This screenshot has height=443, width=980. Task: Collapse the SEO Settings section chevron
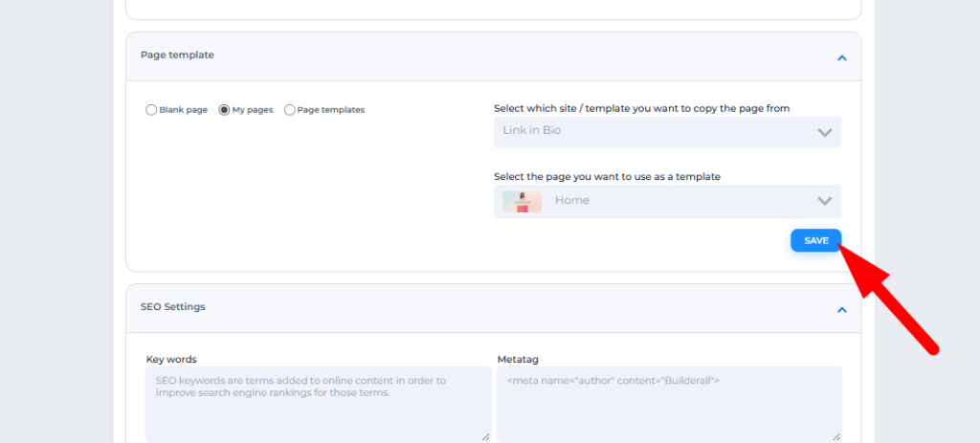click(841, 309)
